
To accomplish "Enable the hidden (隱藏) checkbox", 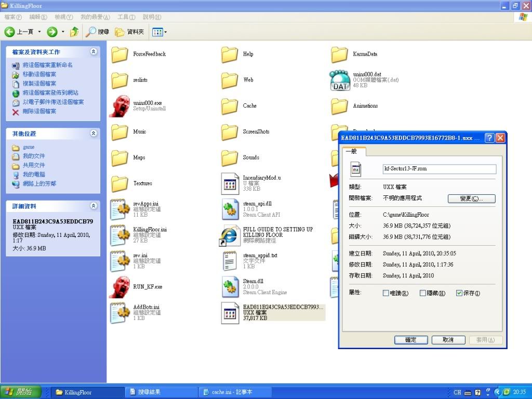I will [x=423, y=293].
